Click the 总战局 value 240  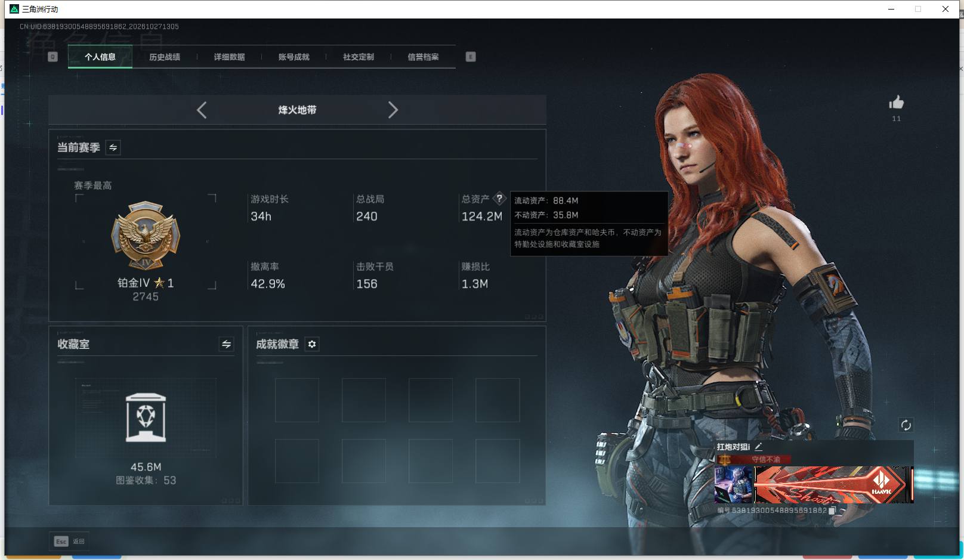tap(367, 216)
